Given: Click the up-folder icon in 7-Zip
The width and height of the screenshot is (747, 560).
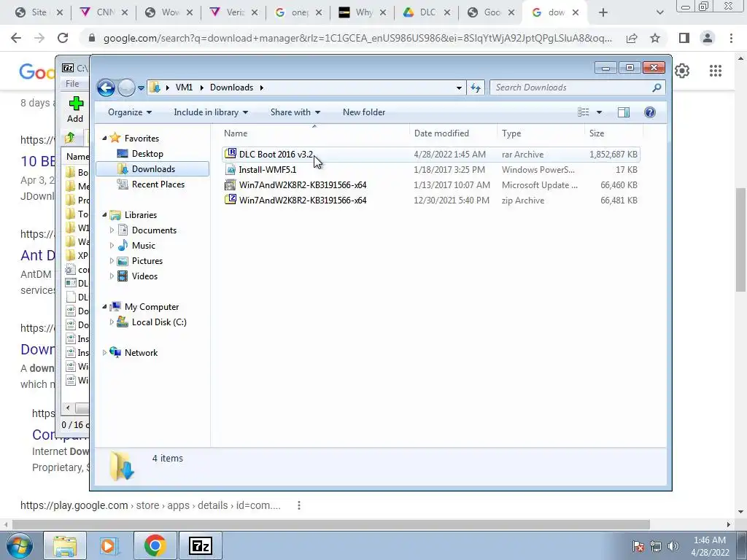Looking at the screenshot, I should click(x=70, y=138).
